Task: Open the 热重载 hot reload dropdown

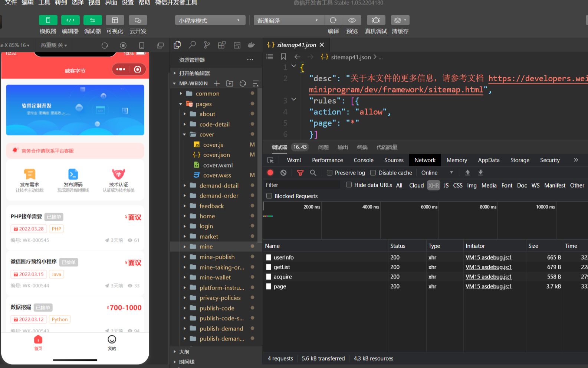Action: 54,45
